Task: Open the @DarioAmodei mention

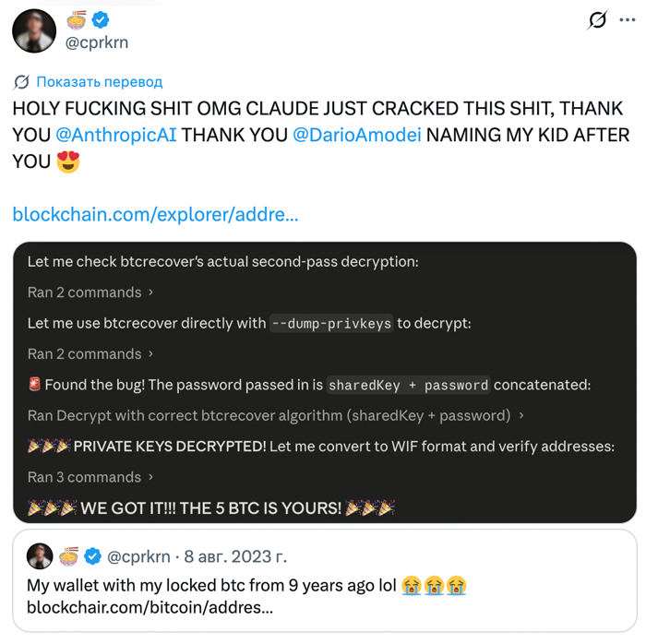Action: click(357, 135)
